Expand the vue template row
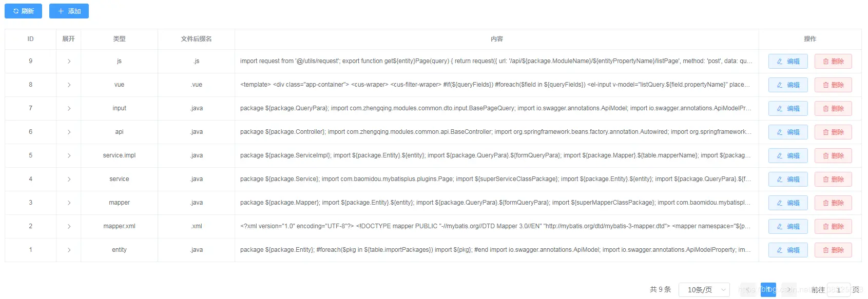The image size is (868, 299). click(69, 85)
